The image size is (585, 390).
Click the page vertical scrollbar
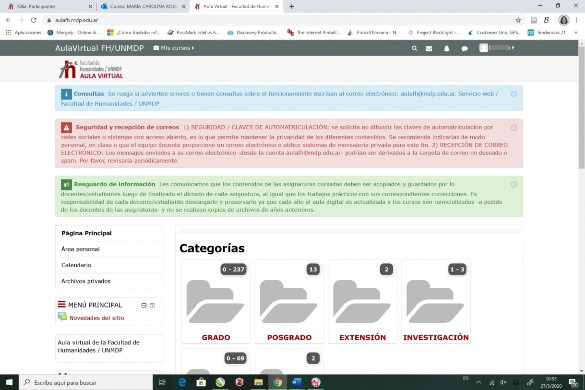[582, 108]
